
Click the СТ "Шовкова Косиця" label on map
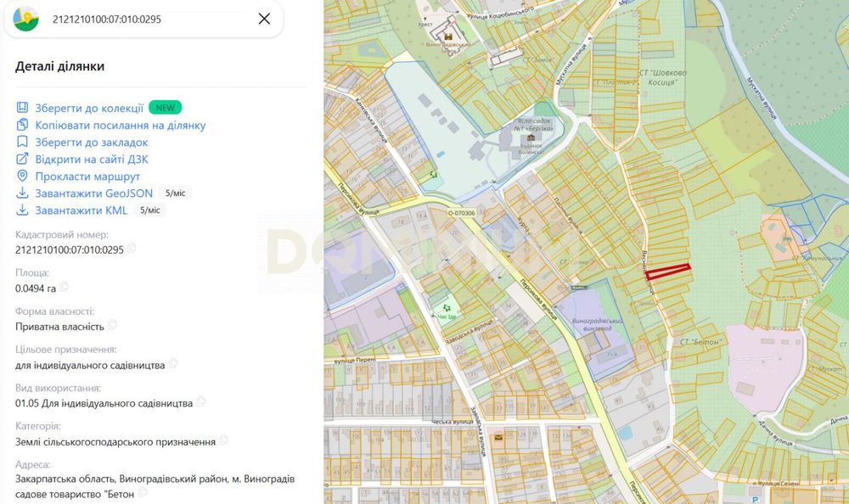point(662,77)
